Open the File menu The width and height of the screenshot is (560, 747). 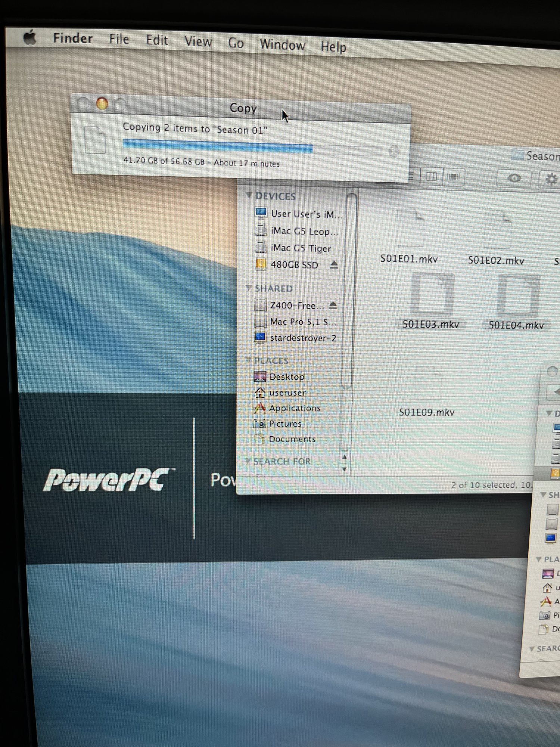[119, 39]
